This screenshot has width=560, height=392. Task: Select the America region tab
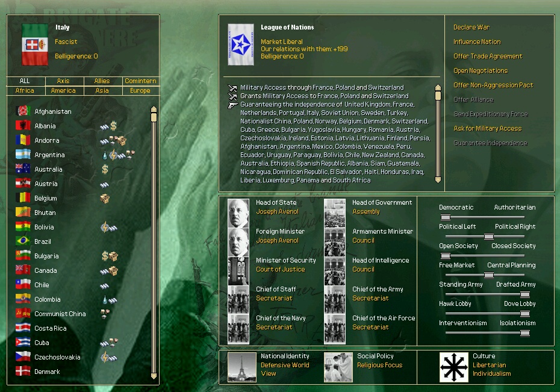63,91
